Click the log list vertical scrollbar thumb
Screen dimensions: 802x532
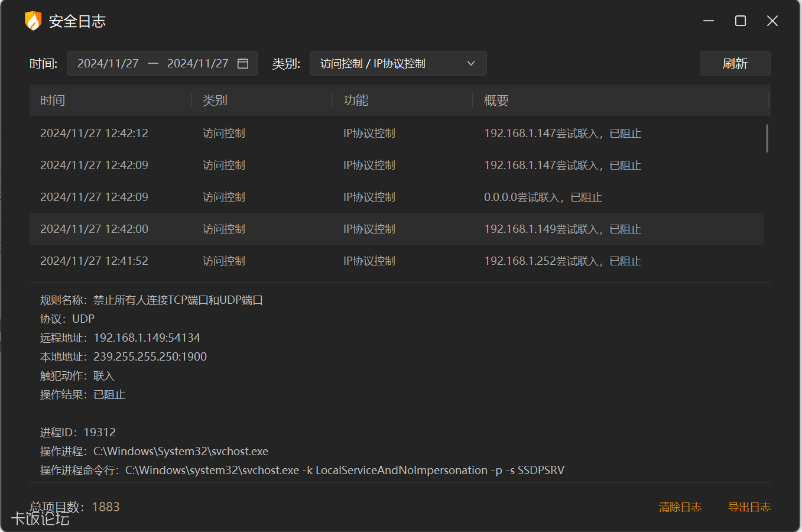(x=767, y=138)
